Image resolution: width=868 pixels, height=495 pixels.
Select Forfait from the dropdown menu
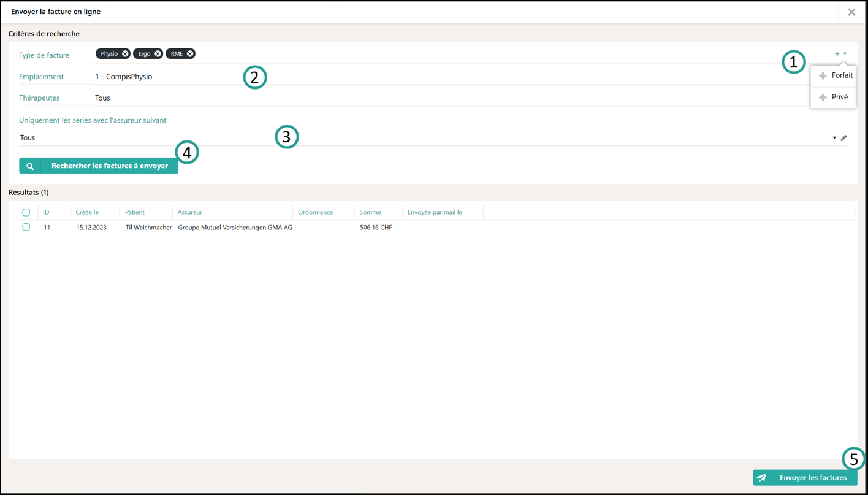pyautogui.click(x=842, y=75)
